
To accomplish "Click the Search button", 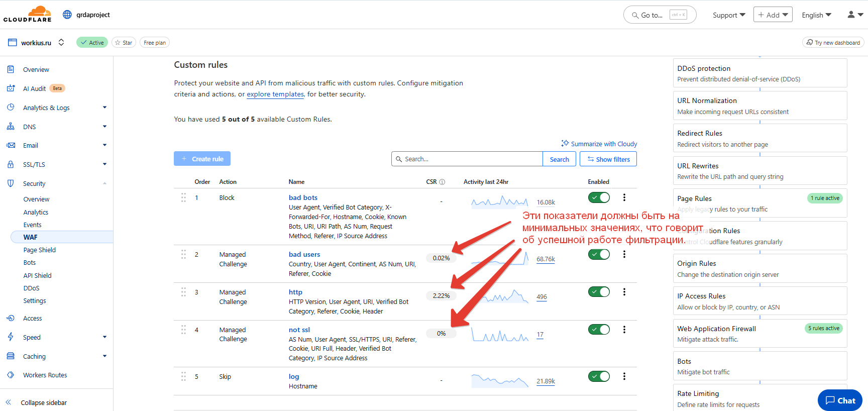I will (559, 159).
